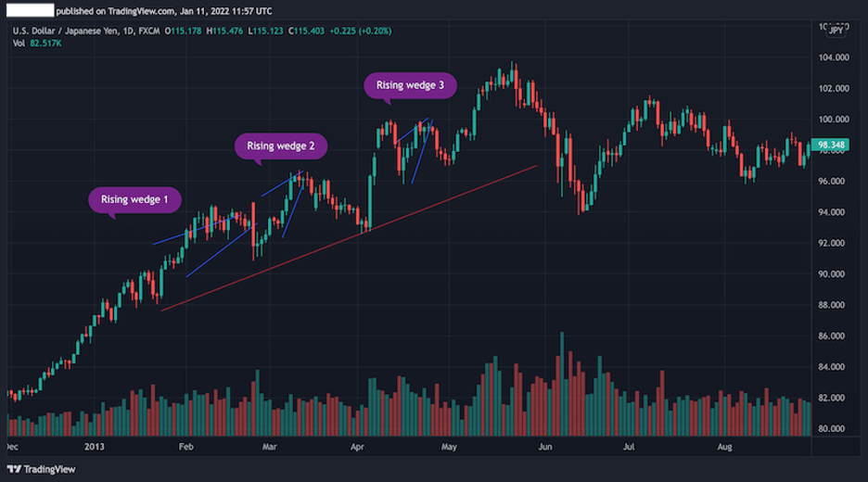The height and width of the screenshot is (482, 868).
Task: Click the current price tag 98.348
Action: [x=830, y=145]
